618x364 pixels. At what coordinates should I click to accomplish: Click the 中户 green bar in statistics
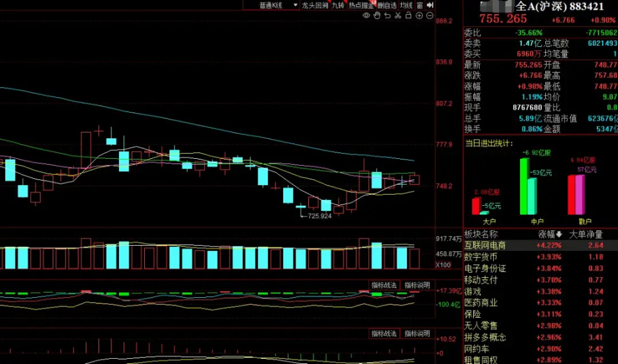click(x=524, y=187)
